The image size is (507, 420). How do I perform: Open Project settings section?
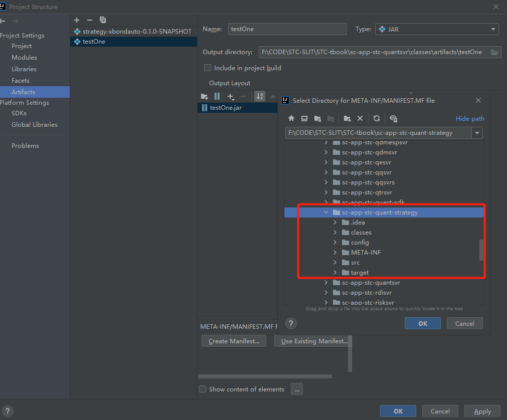(22, 46)
